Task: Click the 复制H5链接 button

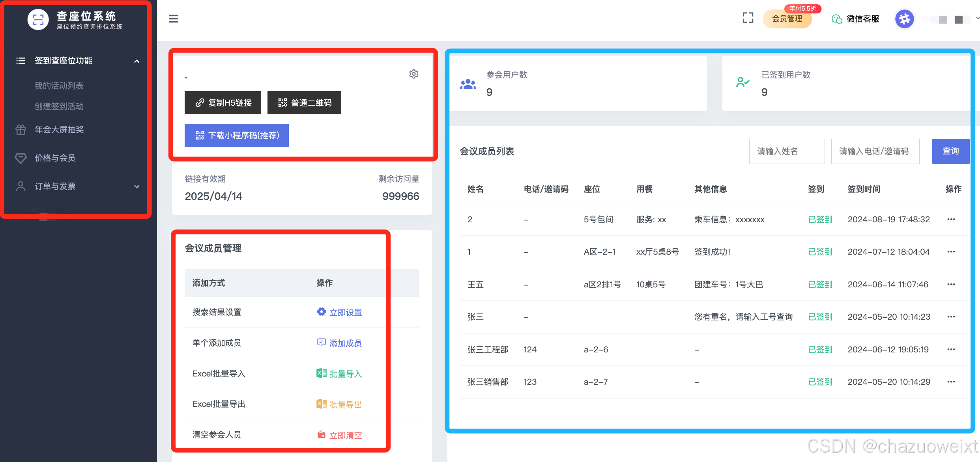Action: click(223, 103)
